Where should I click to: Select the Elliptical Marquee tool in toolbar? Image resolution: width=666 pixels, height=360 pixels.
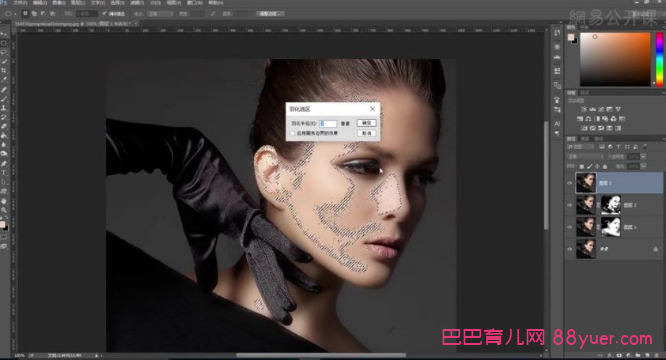tap(4, 43)
